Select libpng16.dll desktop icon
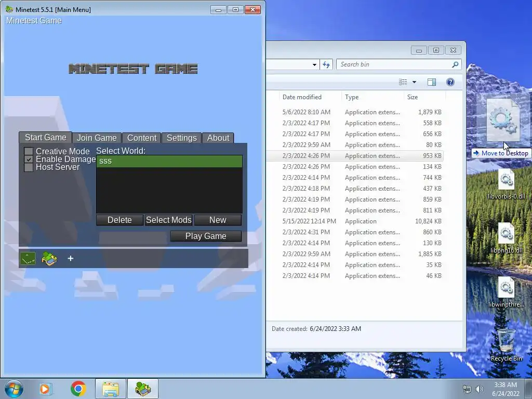This screenshot has height=399, width=532. (506, 238)
